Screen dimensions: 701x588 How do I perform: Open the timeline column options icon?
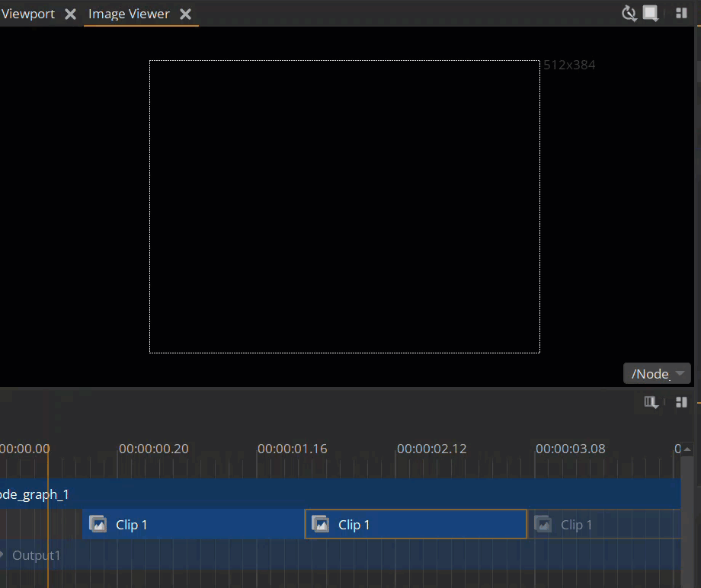(x=651, y=402)
